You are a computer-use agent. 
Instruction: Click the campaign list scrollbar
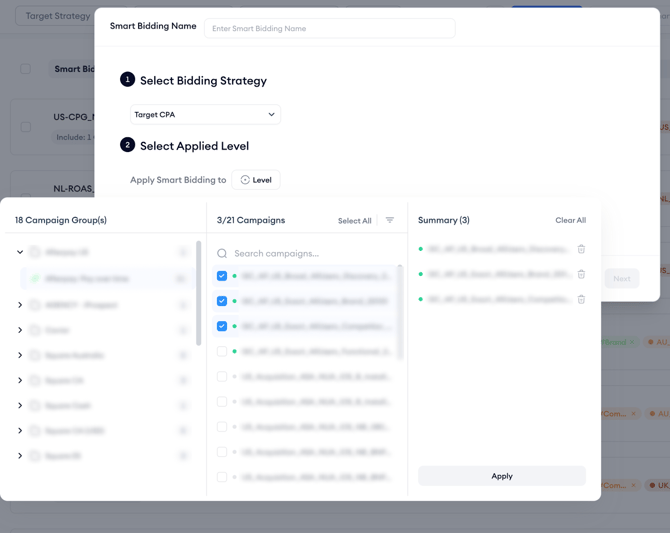click(x=400, y=312)
